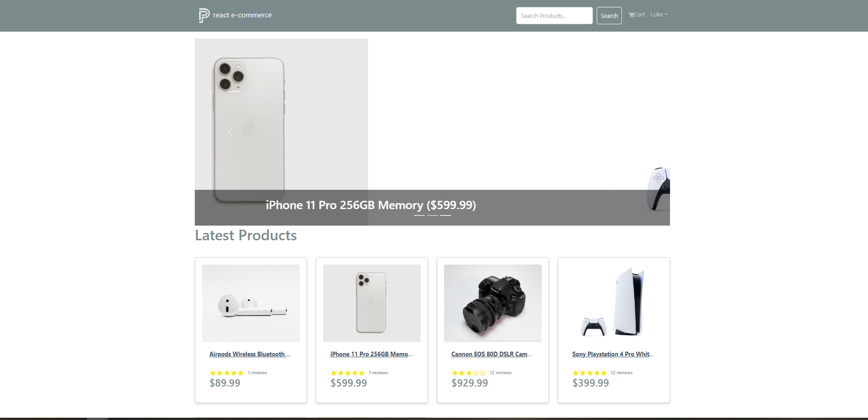Viewport: 868px width, 420px height.
Task: Open the shopping cart icon
Action: [631, 15]
